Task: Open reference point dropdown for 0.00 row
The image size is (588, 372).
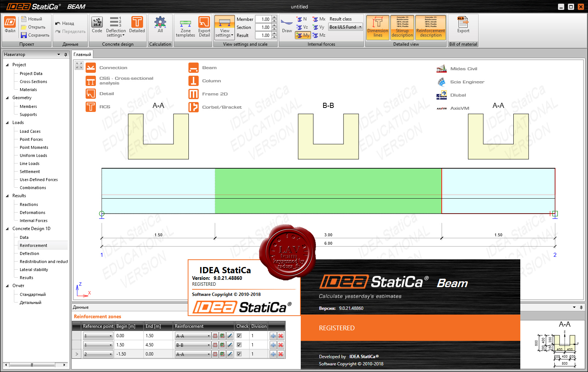Action: click(x=98, y=336)
